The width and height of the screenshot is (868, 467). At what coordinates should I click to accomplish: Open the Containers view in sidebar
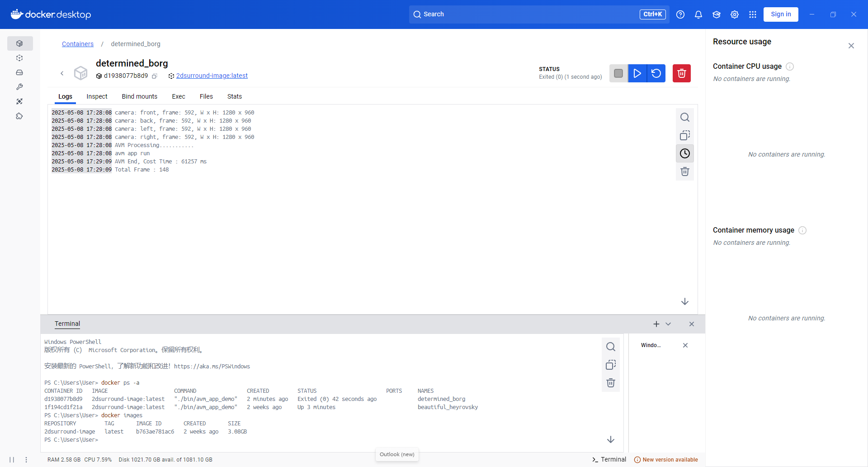tap(20, 43)
